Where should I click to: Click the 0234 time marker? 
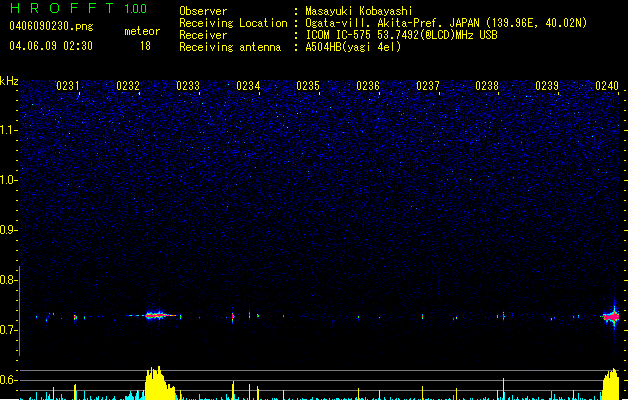(248, 86)
